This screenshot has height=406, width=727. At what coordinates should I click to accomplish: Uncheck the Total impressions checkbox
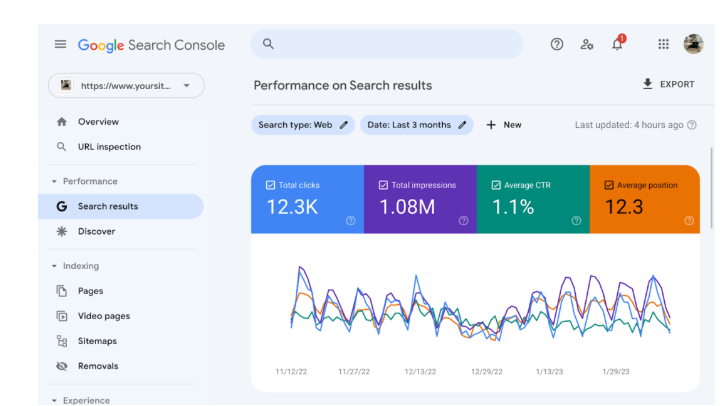tap(383, 185)
